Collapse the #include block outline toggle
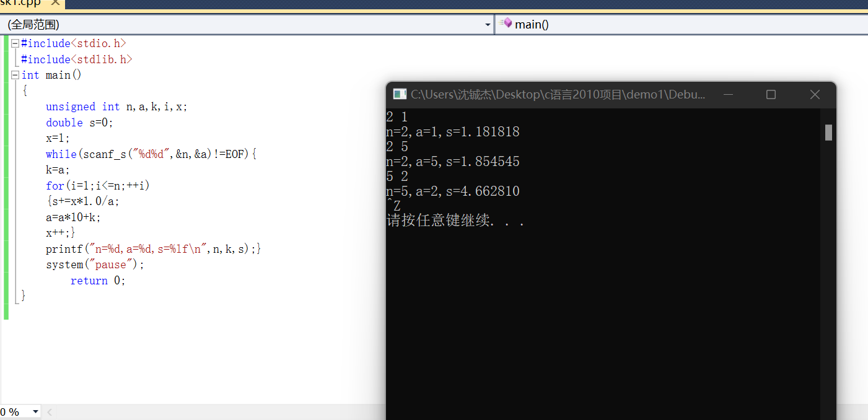 click(15, 43)
